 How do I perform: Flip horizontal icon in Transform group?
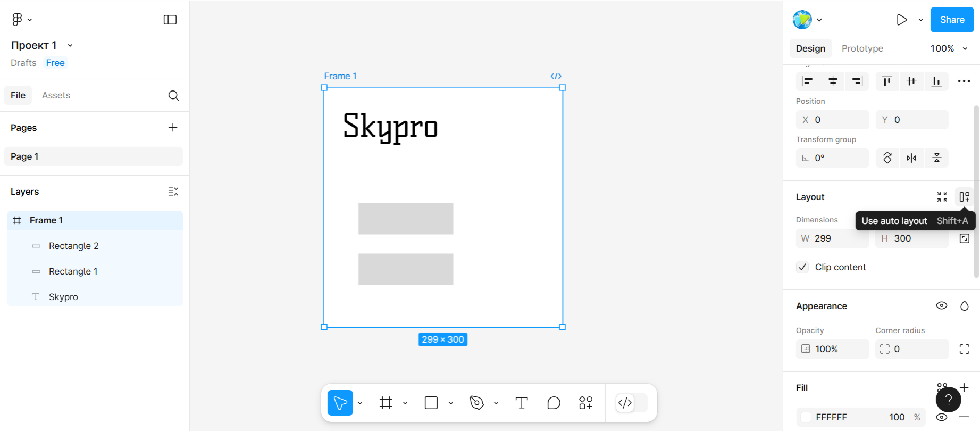point(912,158)
